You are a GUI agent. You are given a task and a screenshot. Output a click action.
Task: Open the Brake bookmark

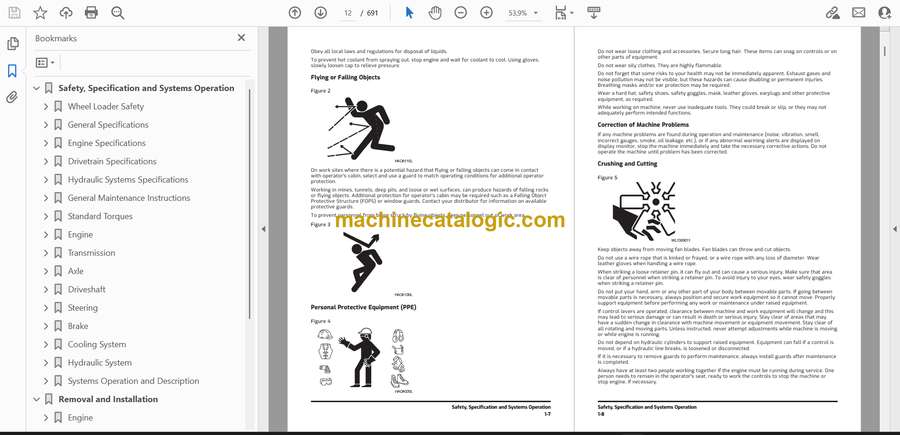78,327
